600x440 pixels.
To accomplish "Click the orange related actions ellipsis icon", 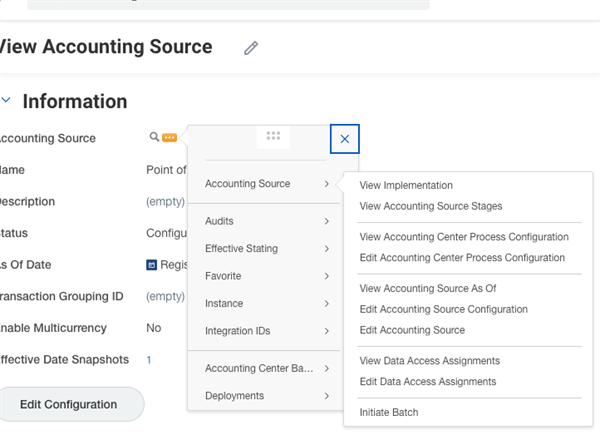I will [x=170, y=137].
